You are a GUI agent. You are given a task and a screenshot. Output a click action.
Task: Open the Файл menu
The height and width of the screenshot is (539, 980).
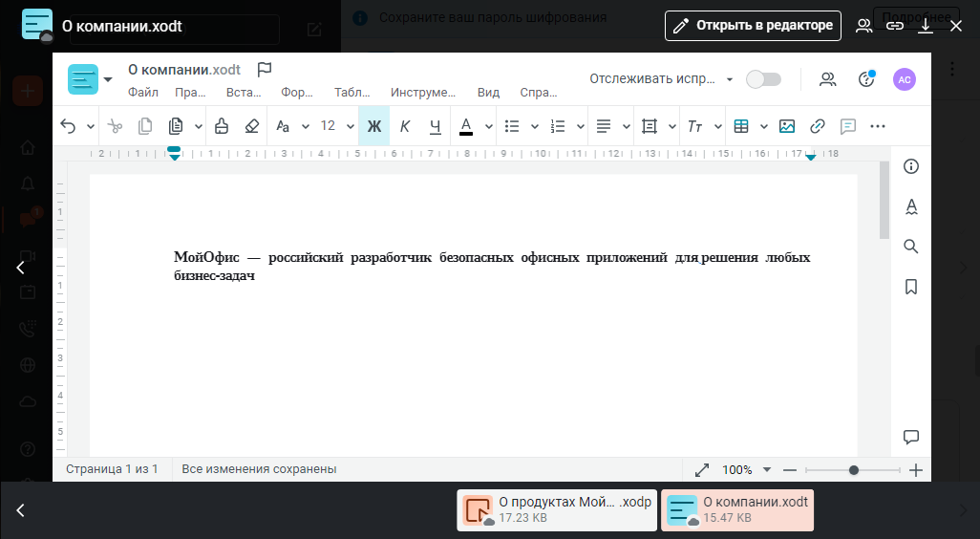143,93
